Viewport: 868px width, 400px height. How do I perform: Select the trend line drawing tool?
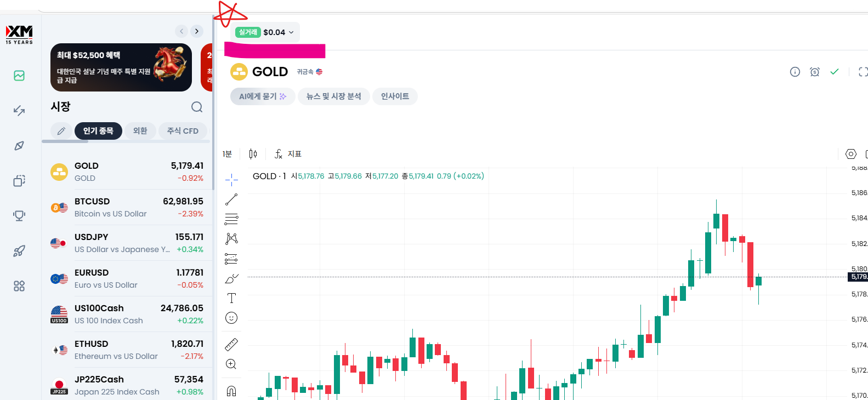[231, 199]
